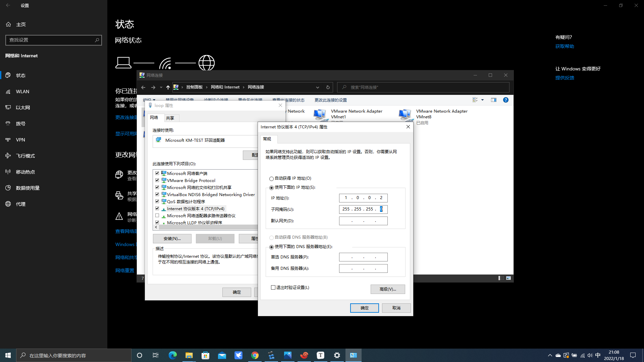Toggle Internet 协议版本 4 checkbox

coord(157,208)
